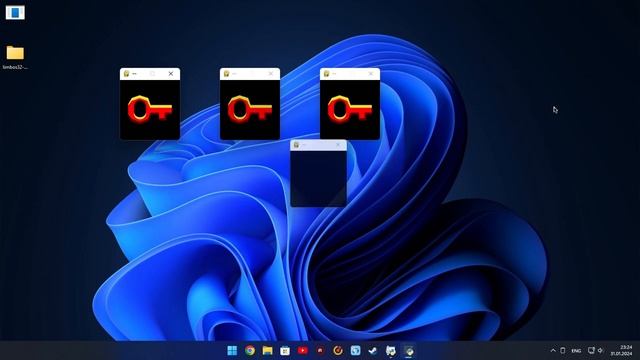Open File Explorer from the taskbar
Viewport: 640px width, 360px height.
[x=267, y=350]
